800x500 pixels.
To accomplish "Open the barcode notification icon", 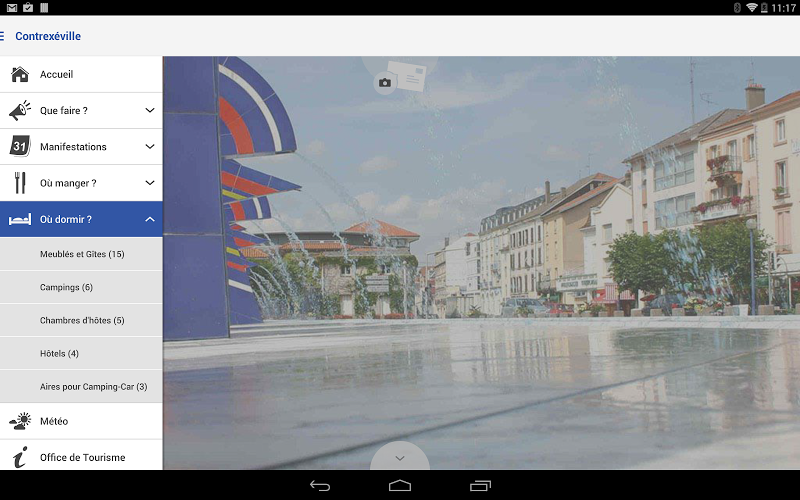I will click(44, 8).
